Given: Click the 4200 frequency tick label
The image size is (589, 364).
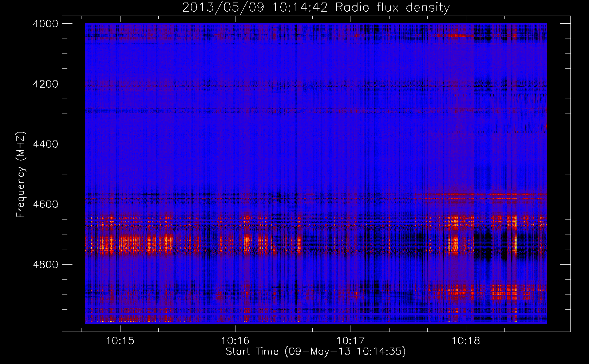Looking at the screenshot, I should click(x=46, y=84).
